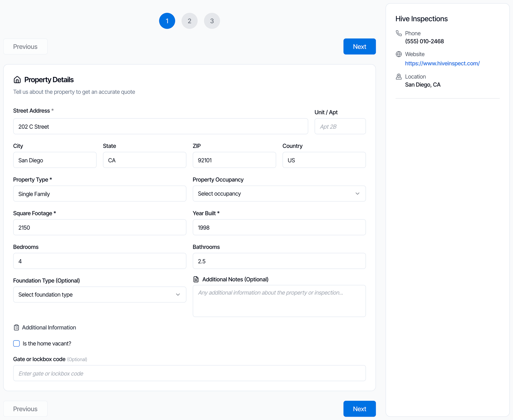Image resolution: width=513 pixels, height=420 pixels.
Task: Click the Year Built field
Action: click(x=279, y=227)
